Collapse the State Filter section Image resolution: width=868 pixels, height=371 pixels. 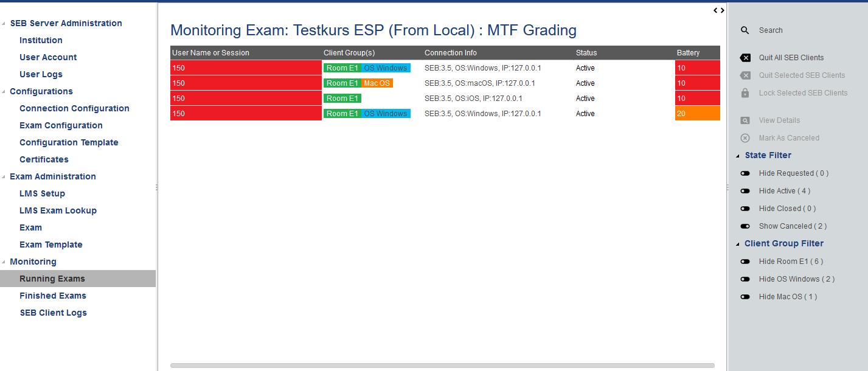coord(738,156)
